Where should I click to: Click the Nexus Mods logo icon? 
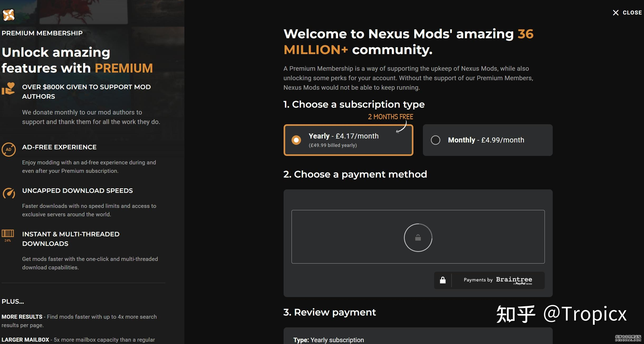point(8,15)
